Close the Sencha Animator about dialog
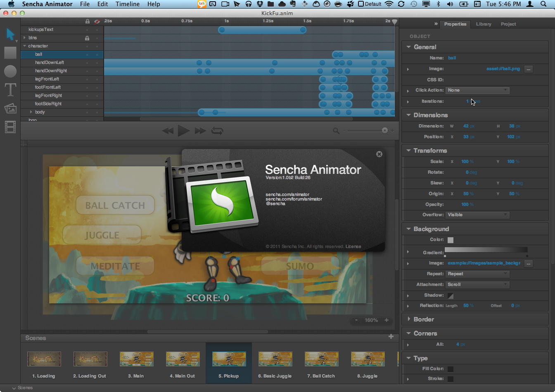 [x=379, y=154]
